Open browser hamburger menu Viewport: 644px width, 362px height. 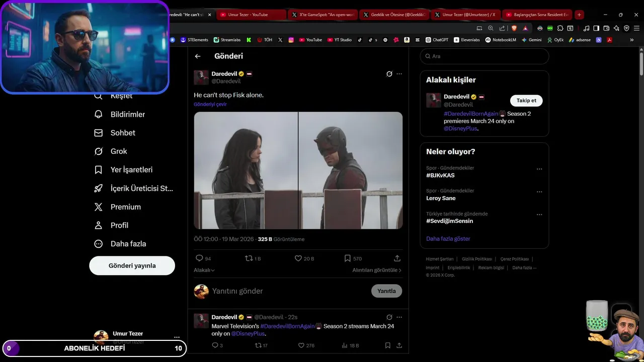636,28
